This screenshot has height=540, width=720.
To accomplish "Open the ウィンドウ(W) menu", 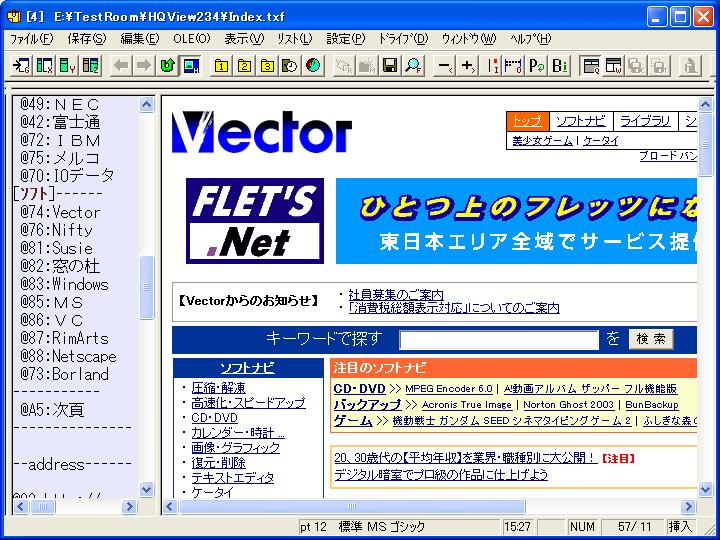I will click(x=469, y=39).
